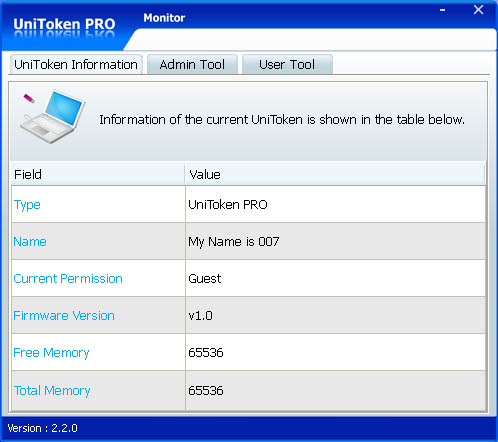Switch to the Admin Tool tab
498x442 pixels.
(192, 64)
